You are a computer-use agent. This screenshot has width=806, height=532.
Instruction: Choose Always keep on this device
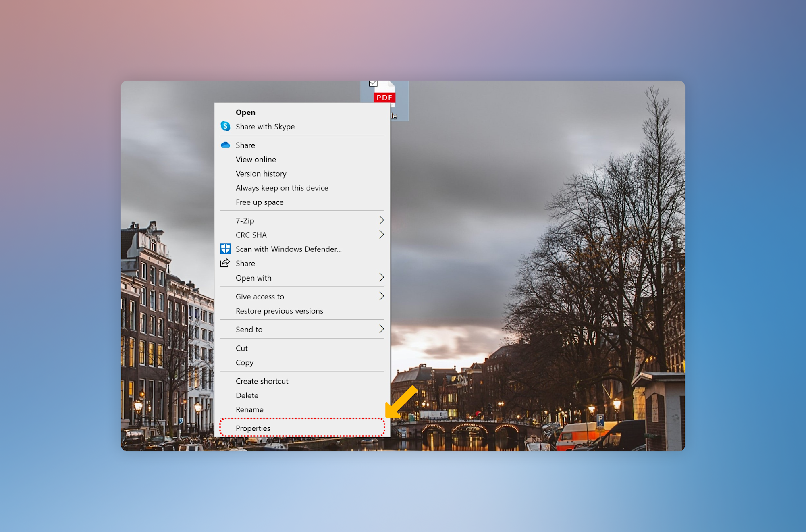coord(282,188)
